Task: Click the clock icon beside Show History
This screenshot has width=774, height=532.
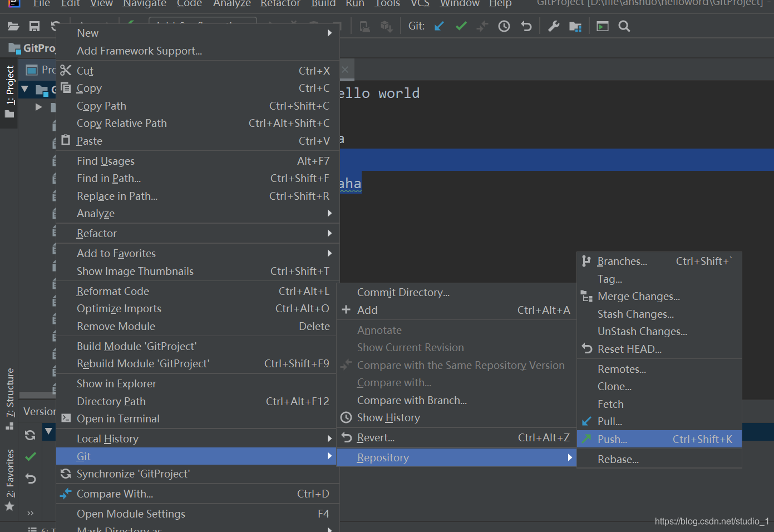Action: click(x=346, y=417)
